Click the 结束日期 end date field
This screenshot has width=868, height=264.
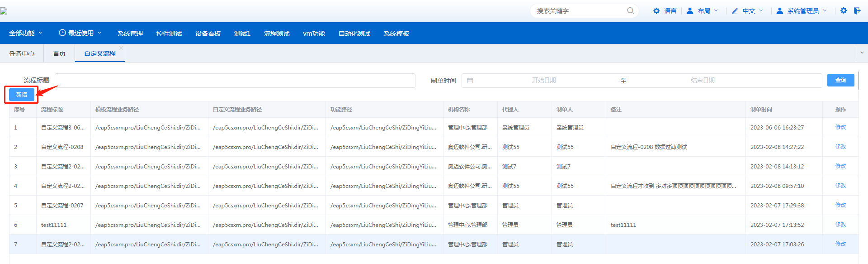[703, 81]
